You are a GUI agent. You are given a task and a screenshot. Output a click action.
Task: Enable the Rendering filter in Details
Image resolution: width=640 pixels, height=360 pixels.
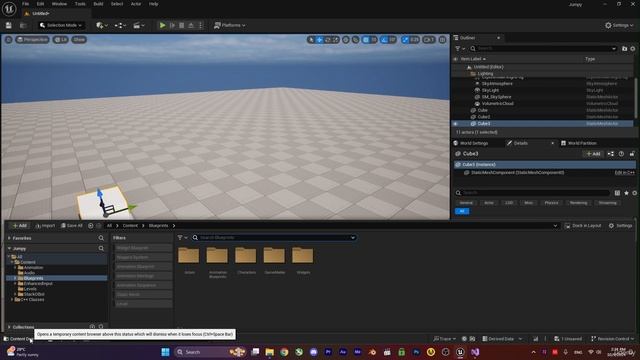pos(578,203)
